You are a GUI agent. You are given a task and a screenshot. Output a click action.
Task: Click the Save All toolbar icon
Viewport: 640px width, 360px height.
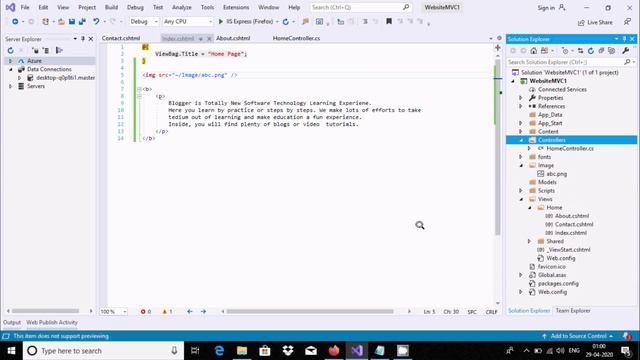(82, 22)
